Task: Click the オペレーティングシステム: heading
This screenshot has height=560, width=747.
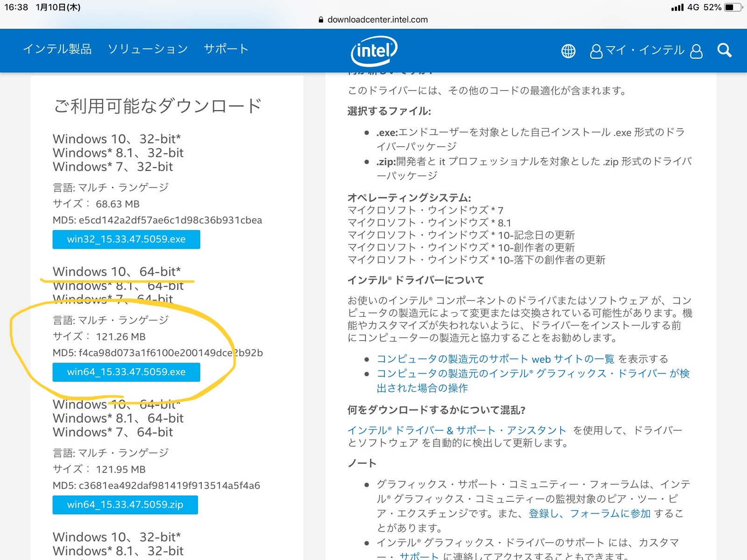Action: [x=409, y=198]
